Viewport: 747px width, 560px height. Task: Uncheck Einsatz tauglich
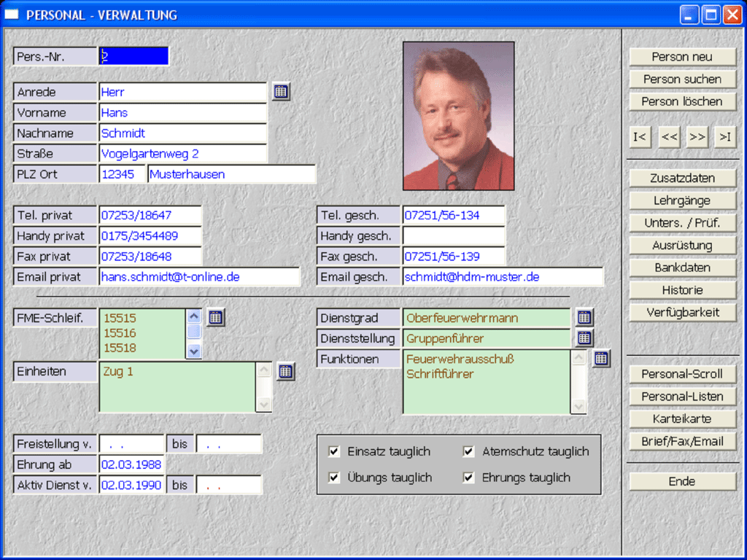334,451
